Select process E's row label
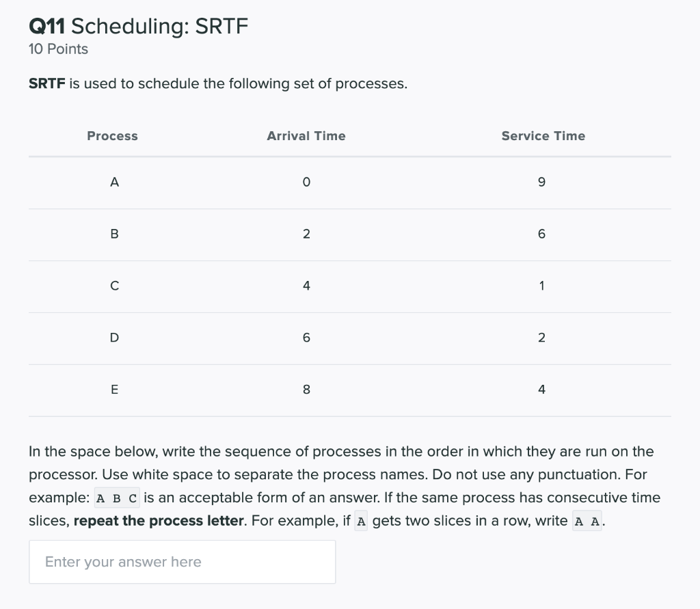The height and width of the screenshot is (609, 700). (x=114, y=390)
